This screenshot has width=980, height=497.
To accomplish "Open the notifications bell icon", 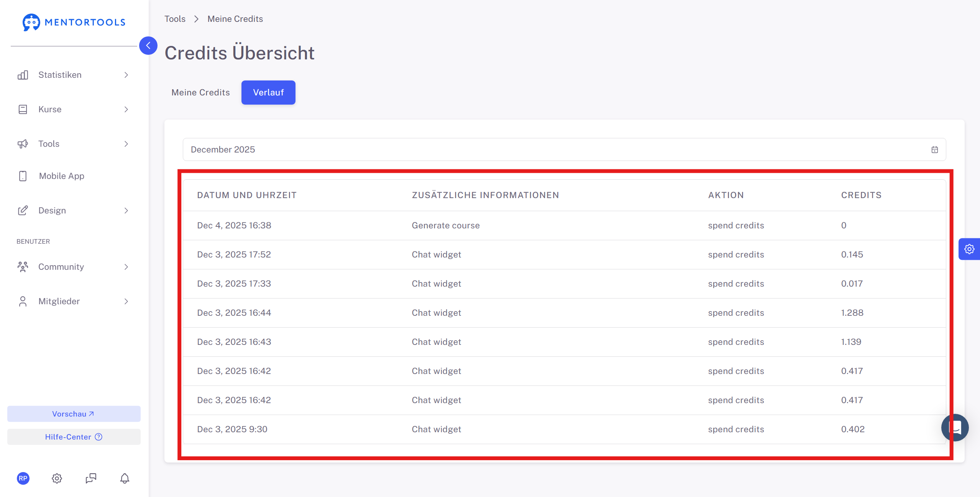I will pyautogui.click(x=125, y=478).
